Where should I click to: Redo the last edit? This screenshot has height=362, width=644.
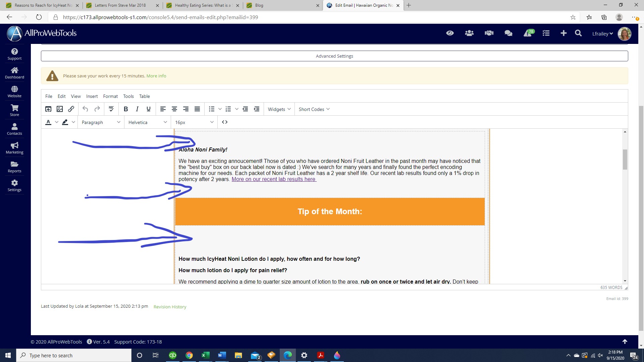97,109
